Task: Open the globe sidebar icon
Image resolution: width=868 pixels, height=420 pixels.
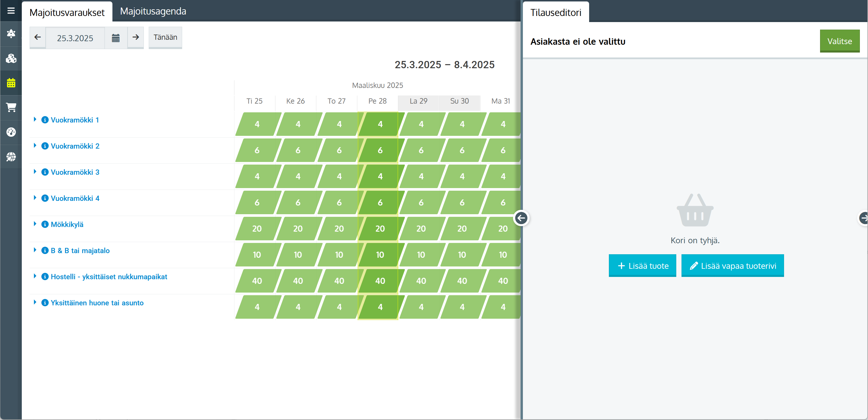Action: [11, 157]
